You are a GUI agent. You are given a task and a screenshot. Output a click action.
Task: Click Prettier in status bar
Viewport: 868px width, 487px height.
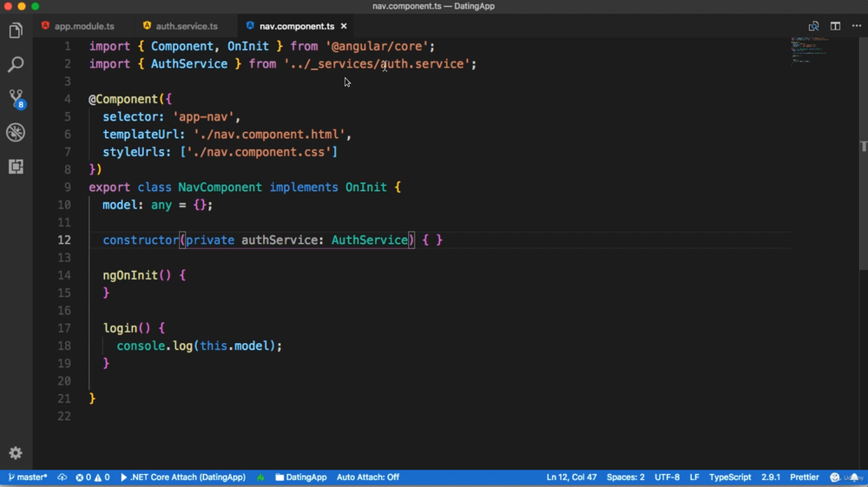click(x=805, y=477)
